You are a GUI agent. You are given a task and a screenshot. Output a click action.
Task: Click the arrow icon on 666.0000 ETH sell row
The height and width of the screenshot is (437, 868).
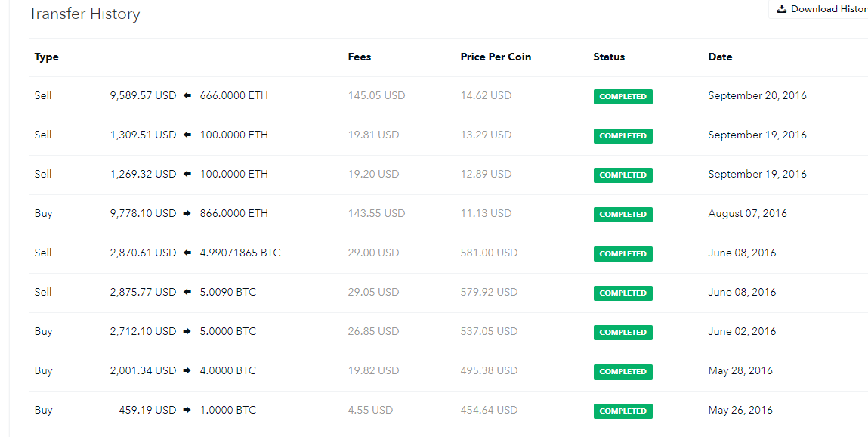187,96
